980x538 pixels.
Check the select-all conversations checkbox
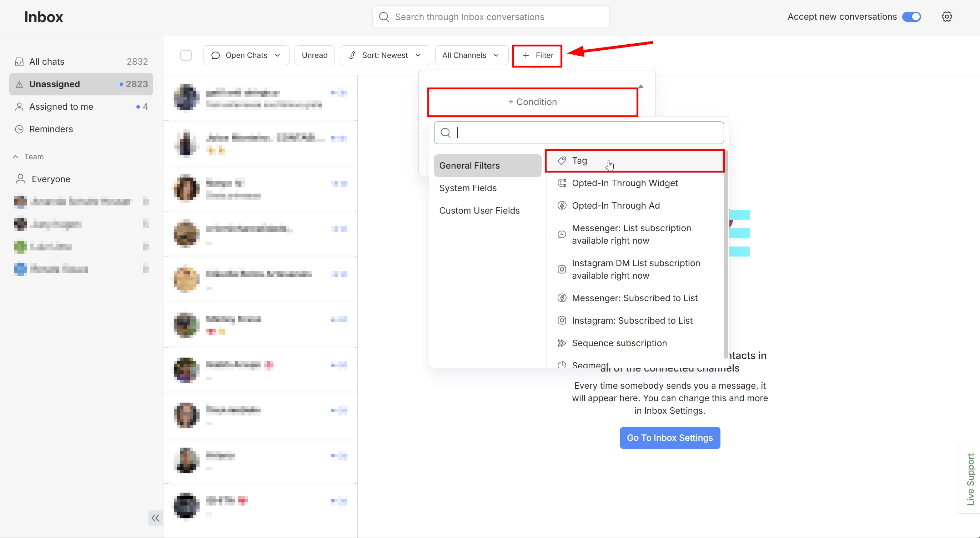pyautogui.click(x=186, y=55)
